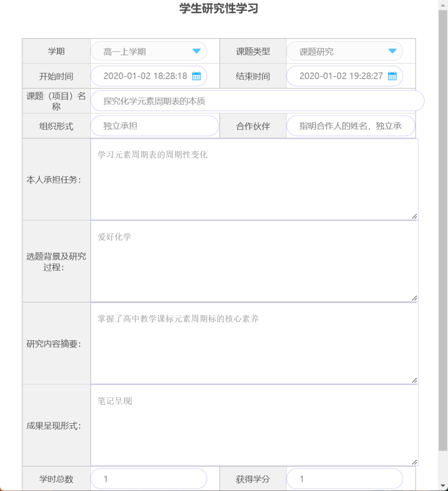Viewport: 448px width, 491px height.
Task: Click resize handle of 研究内容摘要 text area
Action: point(414,380)
